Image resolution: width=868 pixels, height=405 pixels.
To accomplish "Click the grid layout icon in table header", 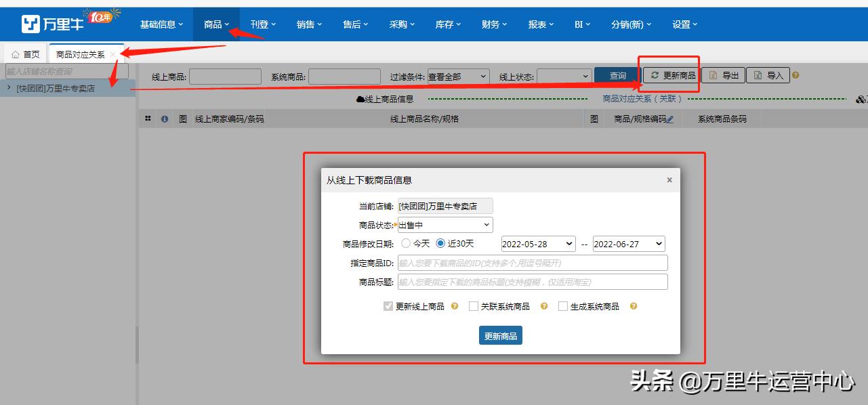I will pyautogui.click(x=147, y=118).
